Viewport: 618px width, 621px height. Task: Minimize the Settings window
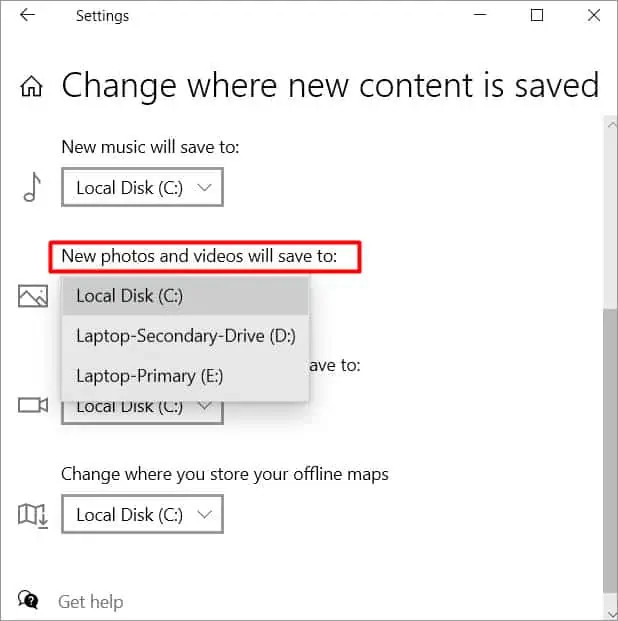[480, 15]
